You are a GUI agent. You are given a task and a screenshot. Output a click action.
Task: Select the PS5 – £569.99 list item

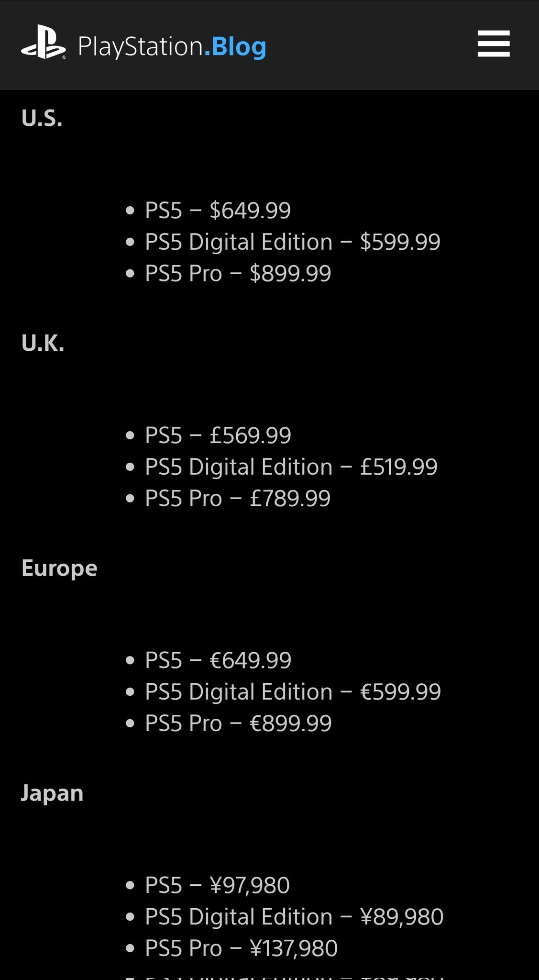pyautogui.click(x=218, y=435)
